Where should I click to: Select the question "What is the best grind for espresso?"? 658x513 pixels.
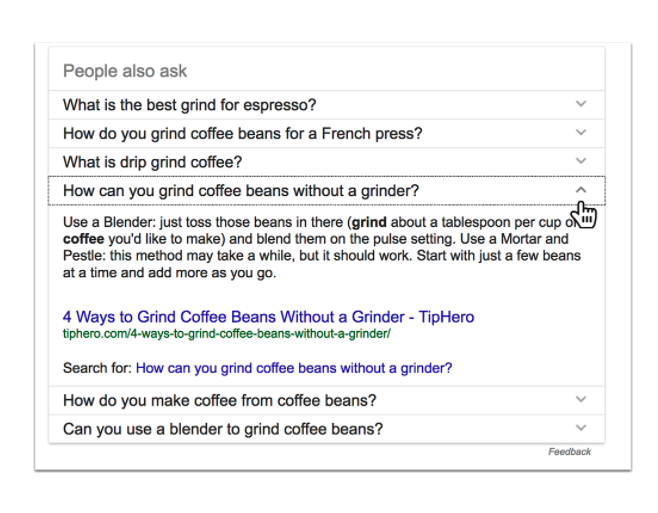(189, 105)
